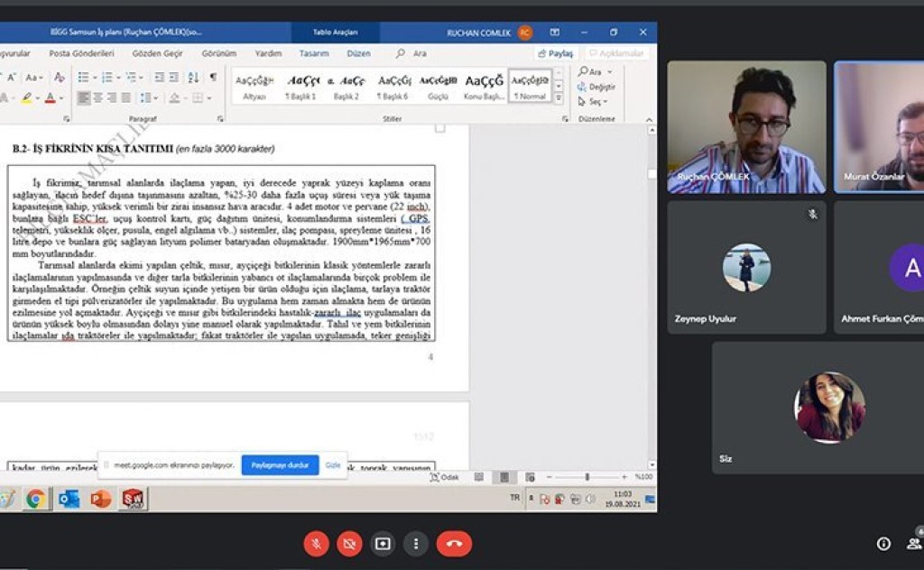This screenshot has height=570, width=924.
Task: Click the Ara search box in ribbon
Action: pyautogui.click(x=412, y=53)
